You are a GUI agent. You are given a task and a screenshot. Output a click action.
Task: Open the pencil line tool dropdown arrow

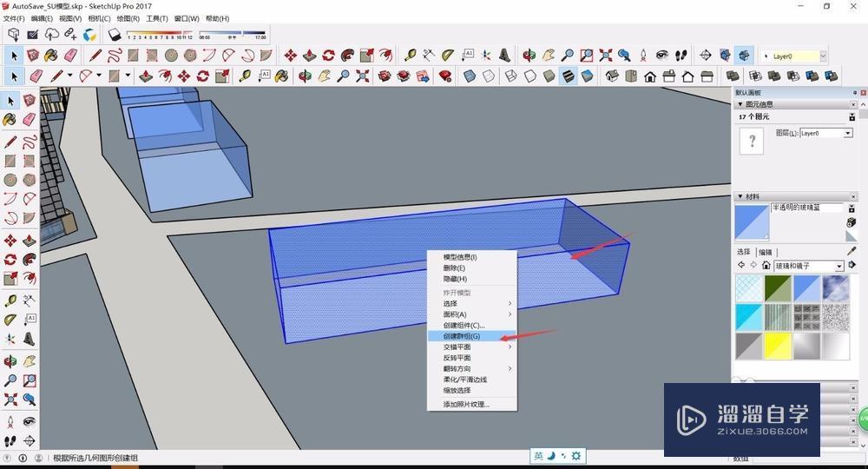(70, 76)
